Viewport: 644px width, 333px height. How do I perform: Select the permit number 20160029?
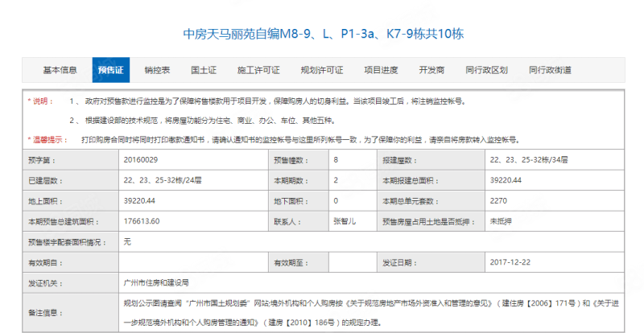point(141,160)
